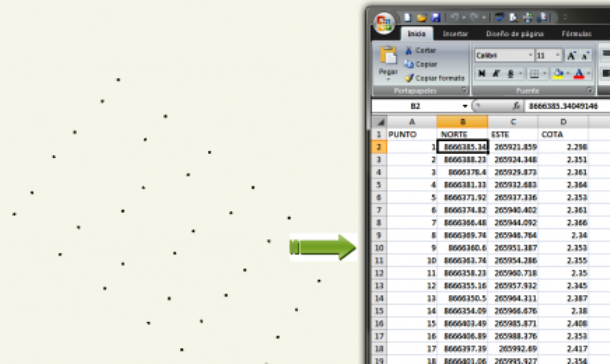Open the Diseño de página tab
This screenshot has width=610, height=364.
515,34
